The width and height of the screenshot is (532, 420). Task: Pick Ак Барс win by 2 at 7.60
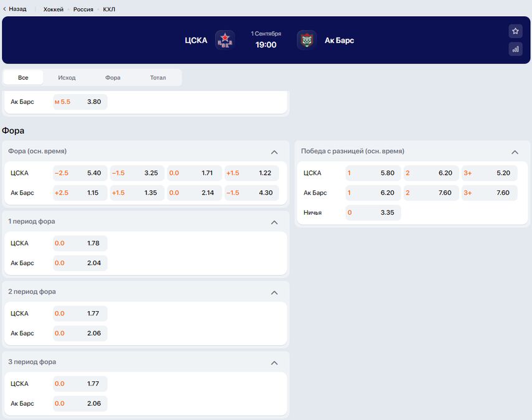[431, 192]
